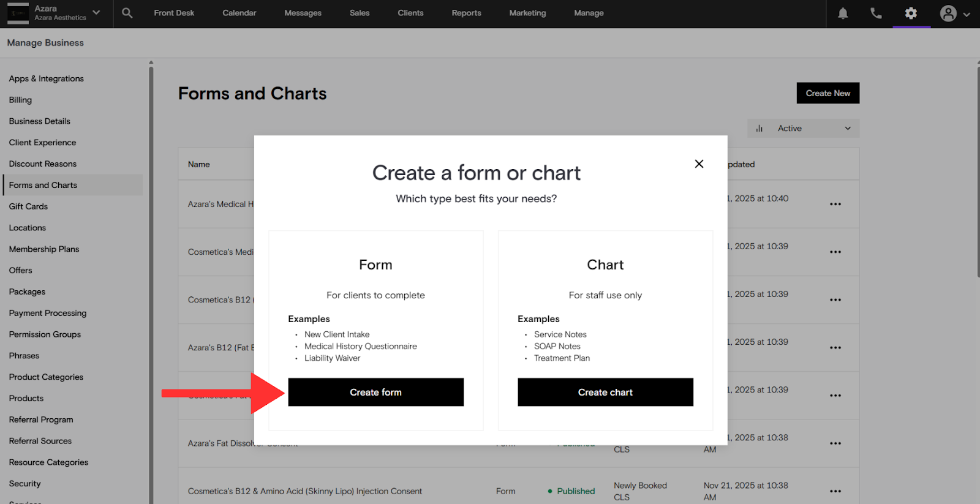Close the Create a form dialog
The height and width of the screenshot is (504, 980).
(x=699, y=164)
